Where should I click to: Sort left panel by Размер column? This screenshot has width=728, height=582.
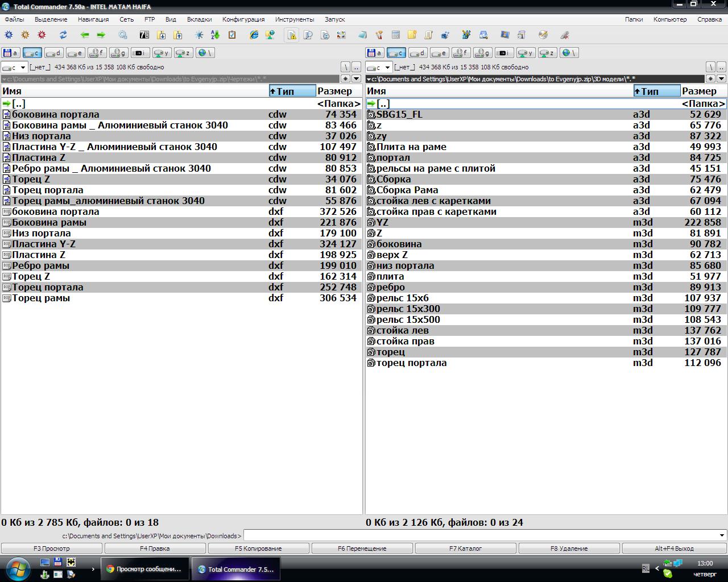coord(339,91)
